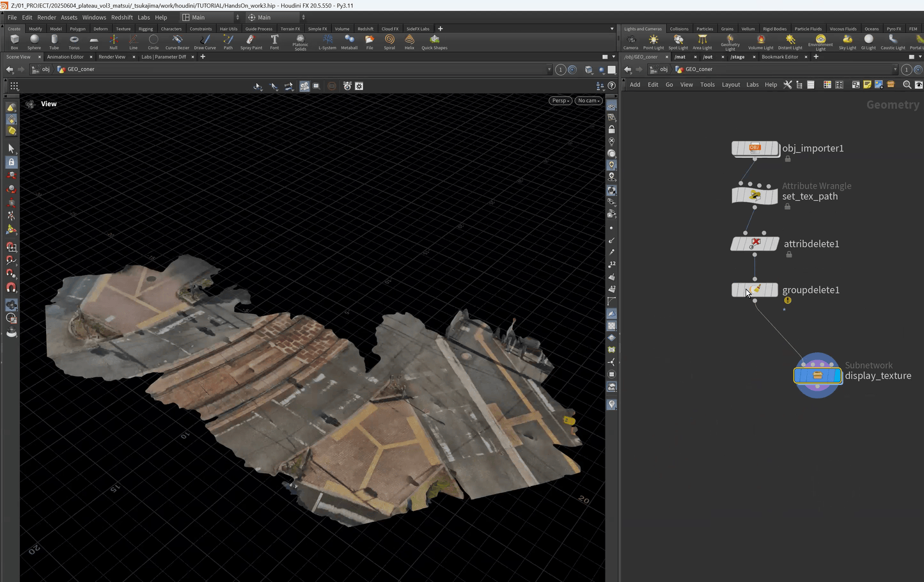The width and height of the screenshot is (924, 582).
Task: Click the obj_importer1 node icon
Action: click(755, 148)
